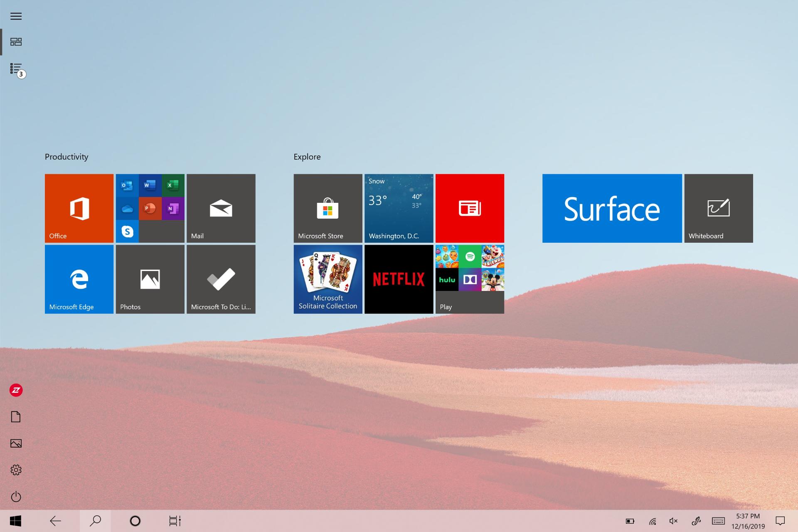The image size is (798, 532).
Task: Open Surface app wide tile
Action: [612, 208]
